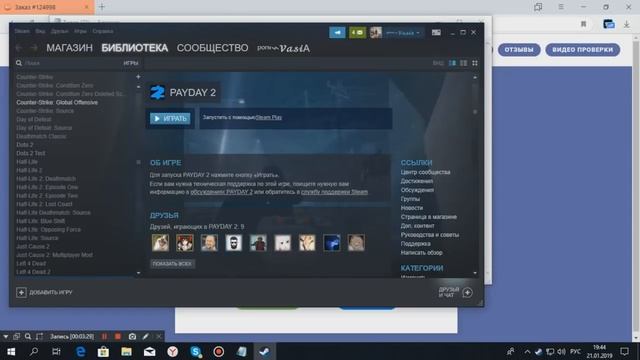Click the dark blue friend avatar
Image resolution: width=640 pixels, height=360 pixels.
tap(332, 243)
